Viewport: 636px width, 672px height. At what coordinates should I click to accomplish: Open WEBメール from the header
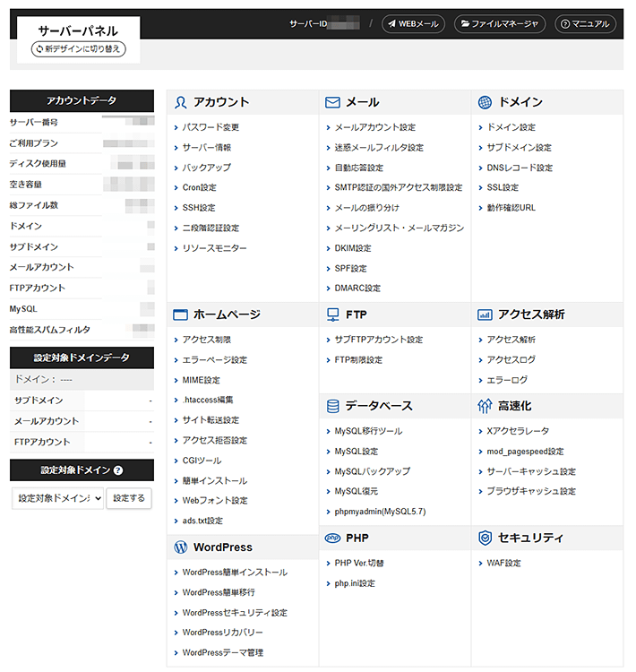click(413, 24)
